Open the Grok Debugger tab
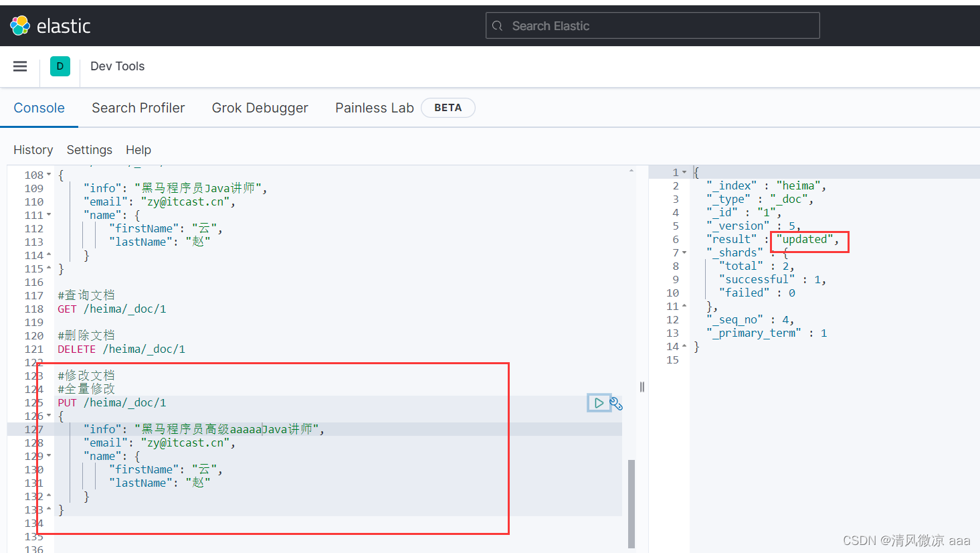 (260, 108)
